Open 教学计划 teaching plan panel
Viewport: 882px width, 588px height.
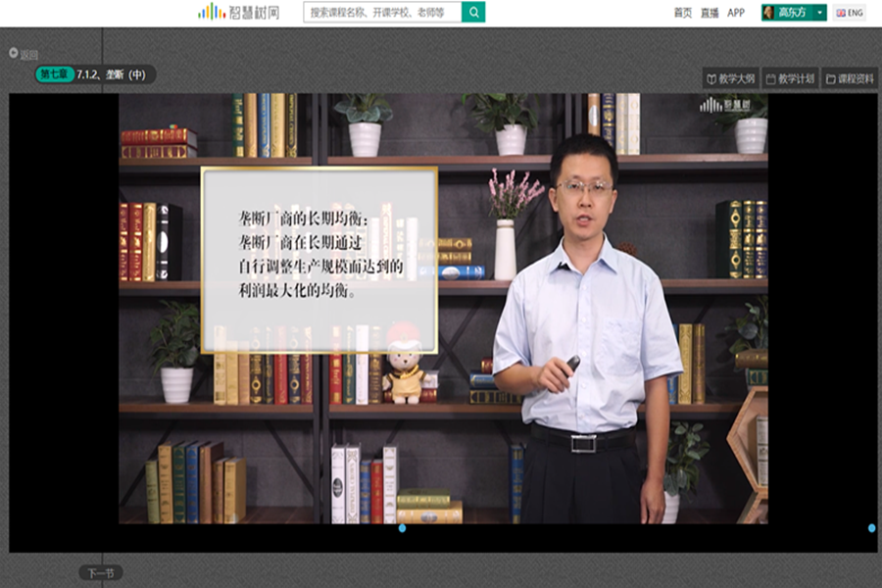pyautogui.click(x=790, y=78)
